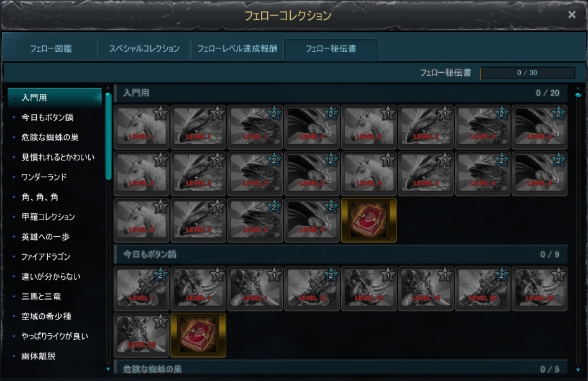Open the フェローレベル達成報酬 tab

coord(237,48)
